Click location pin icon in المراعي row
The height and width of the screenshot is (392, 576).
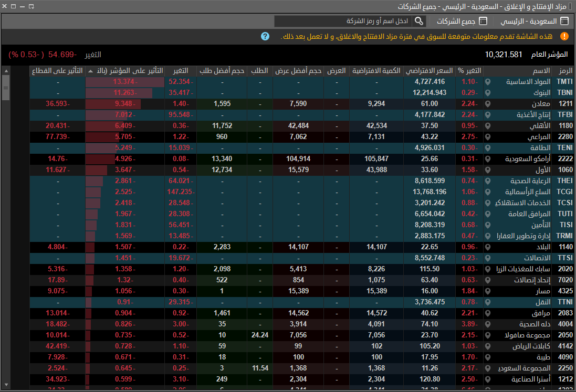[487, 137]
